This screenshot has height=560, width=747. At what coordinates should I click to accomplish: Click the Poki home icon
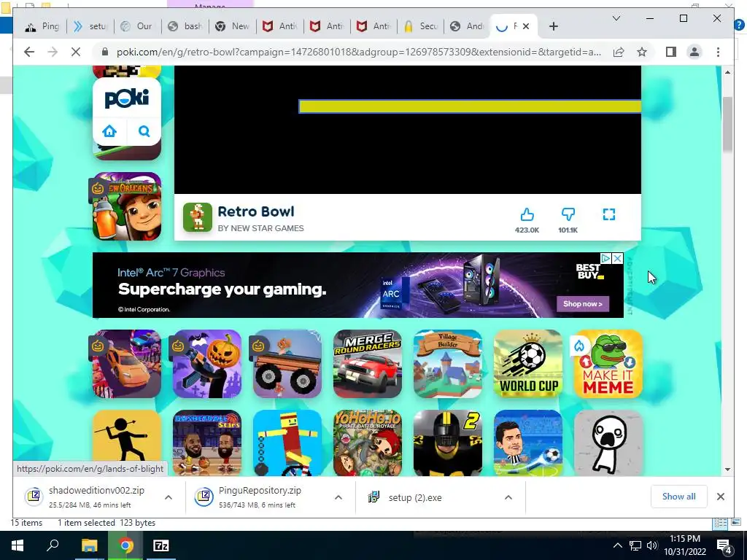click(109, 131)
